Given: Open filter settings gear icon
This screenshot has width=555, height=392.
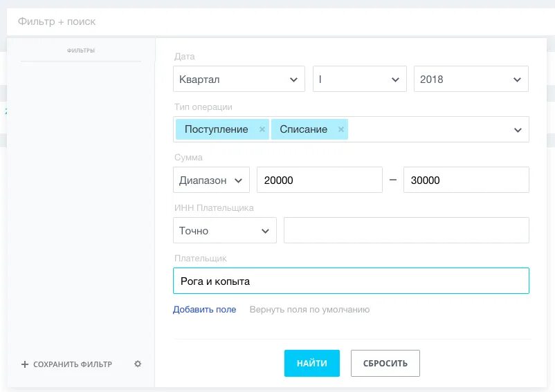Looking at the screenshot, I should click(138, 364).
